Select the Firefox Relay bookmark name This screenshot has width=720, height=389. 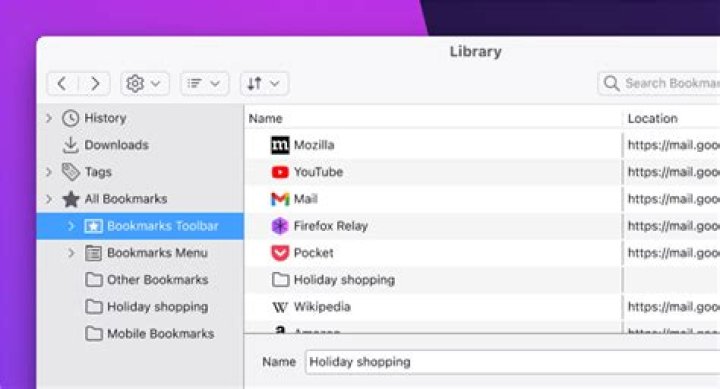(x=331, y=226)
